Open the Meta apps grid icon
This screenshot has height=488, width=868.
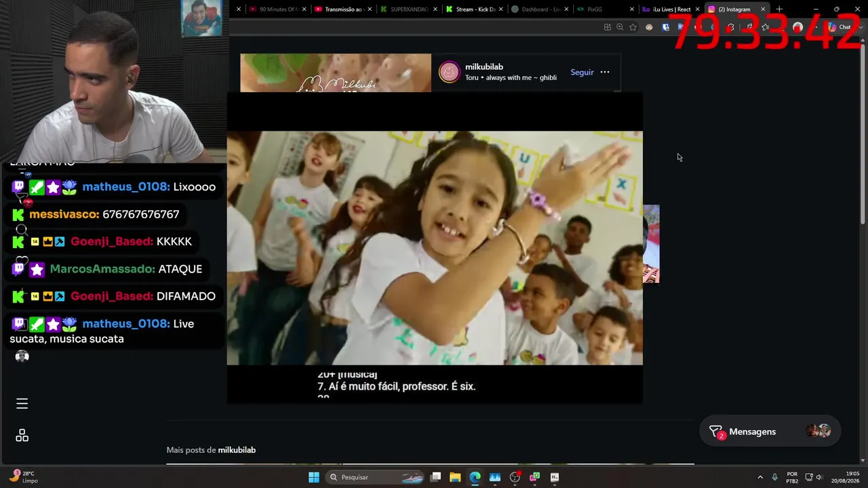click(22, 435)
